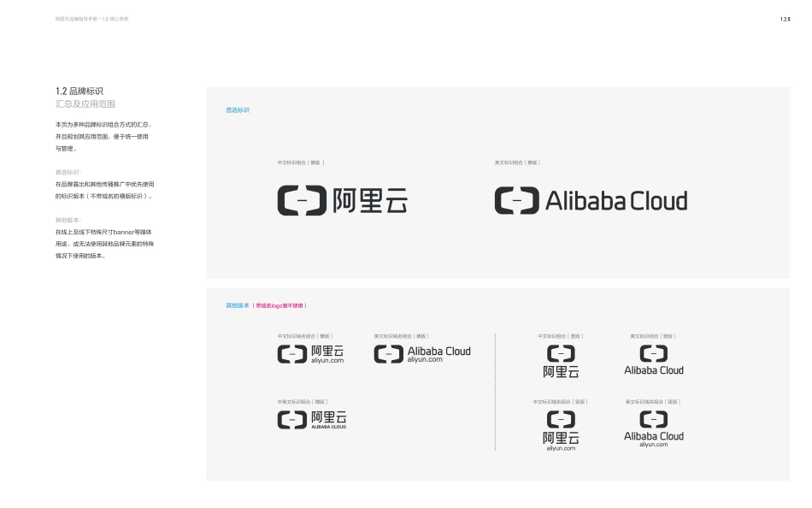Click the large 阿里云 logo bracket icon
The height and width of the screenshot is (508, 812).
(x=302, y=200)
